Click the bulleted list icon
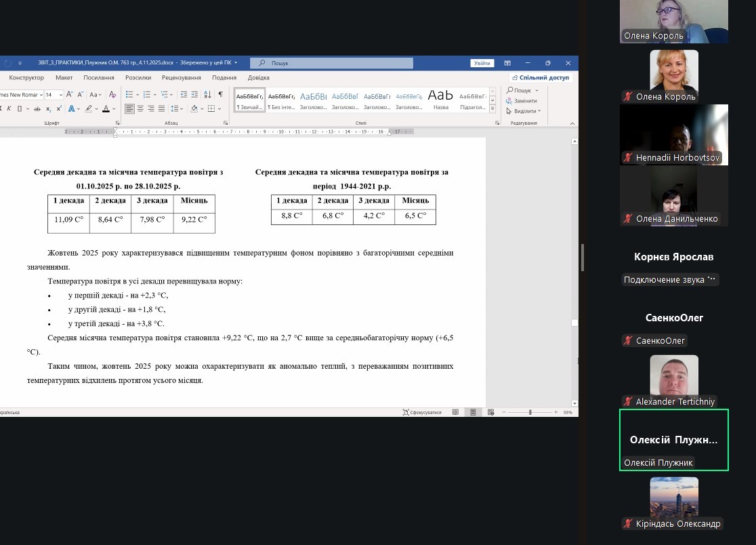The width and height of the screenshot is (756, 545). pyautogui.click(x=129, y=95)
